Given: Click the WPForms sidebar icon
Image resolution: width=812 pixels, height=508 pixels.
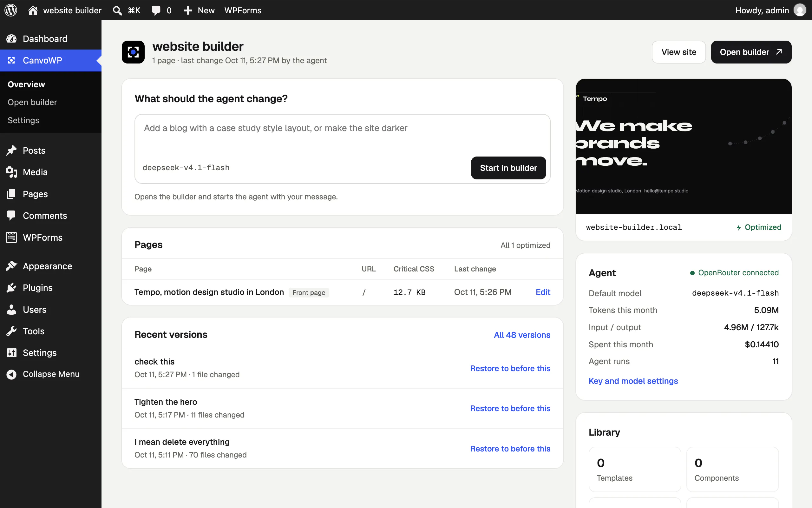Looking at the screenshot, I should click(11, 237).
